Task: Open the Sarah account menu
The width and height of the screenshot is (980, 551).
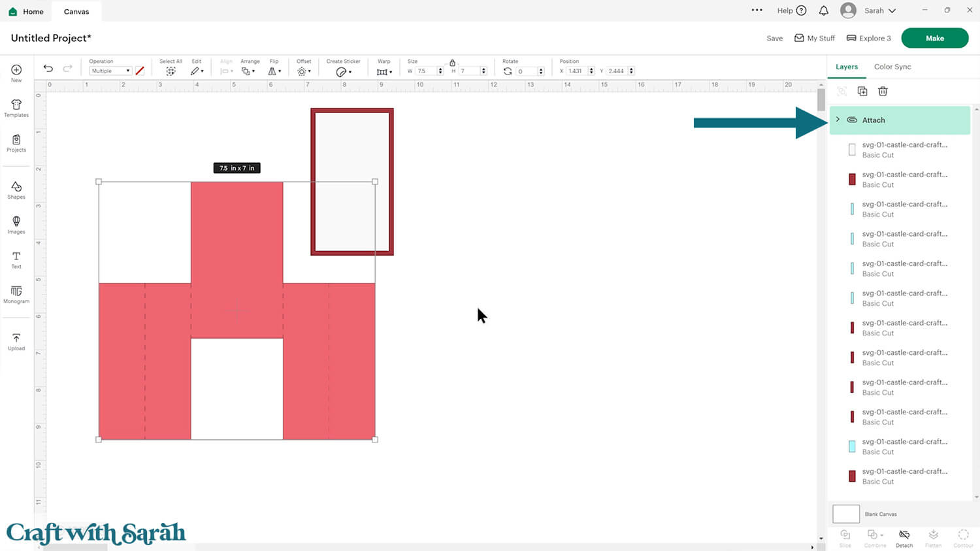Action: (880, 10)
